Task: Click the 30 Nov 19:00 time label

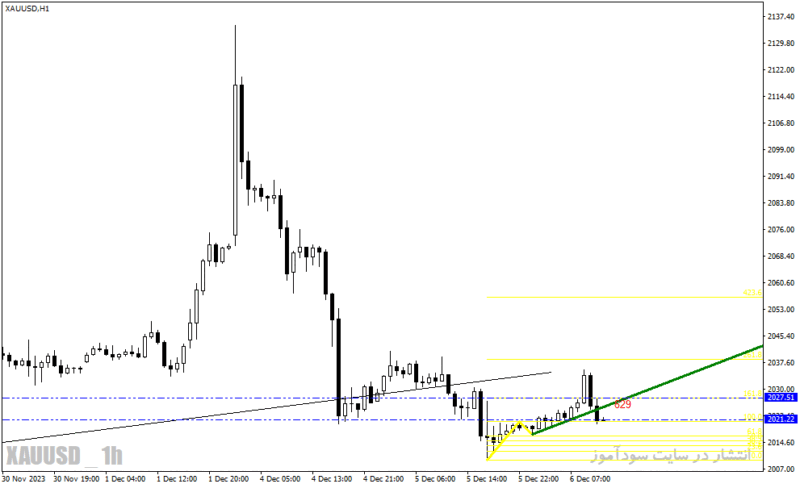Action: pos(76,479)
